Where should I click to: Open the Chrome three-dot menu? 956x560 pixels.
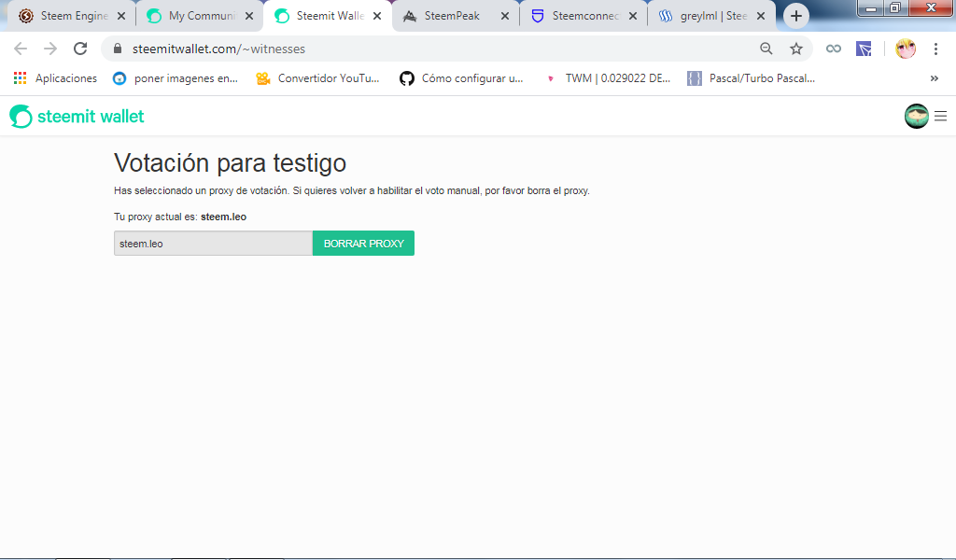[935, 49]
